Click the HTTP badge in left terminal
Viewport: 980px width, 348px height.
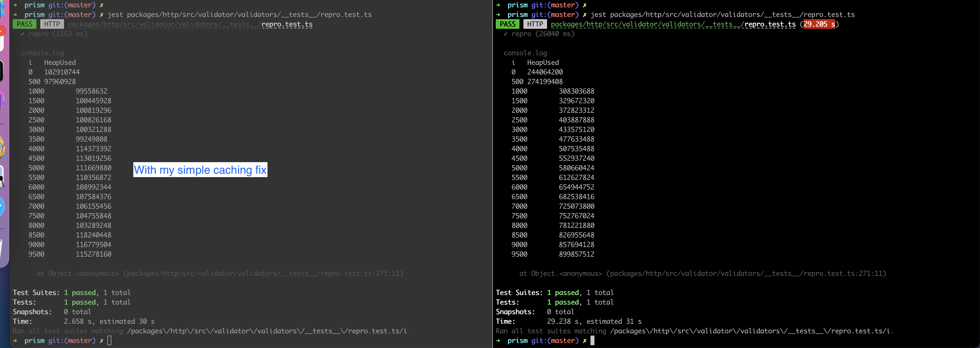(x=52, y=24)
